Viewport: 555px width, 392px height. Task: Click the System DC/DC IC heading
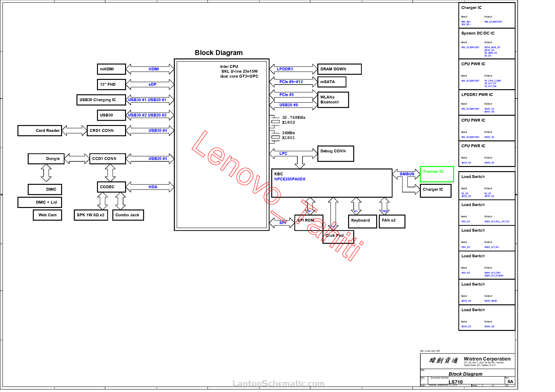pos(478,33)
